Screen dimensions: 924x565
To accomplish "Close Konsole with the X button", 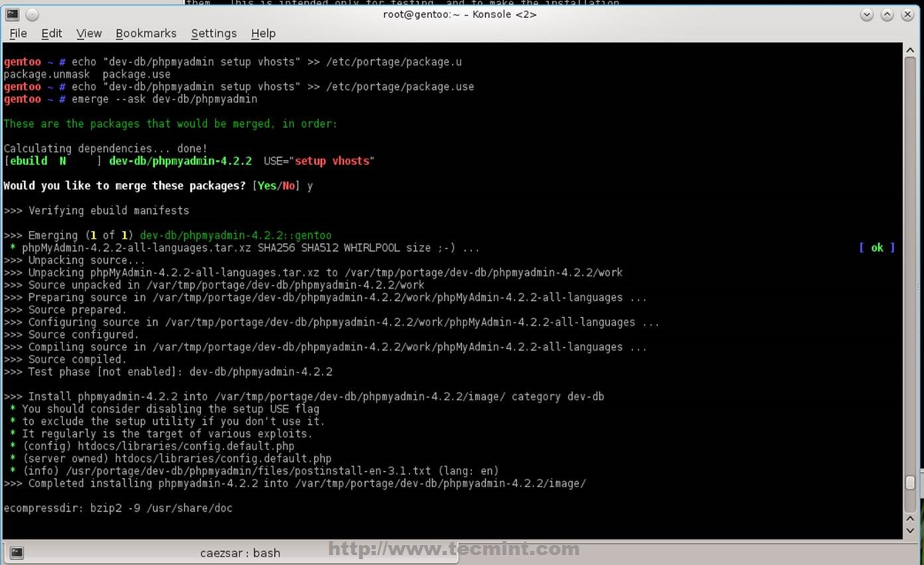I will click(907, 14).
